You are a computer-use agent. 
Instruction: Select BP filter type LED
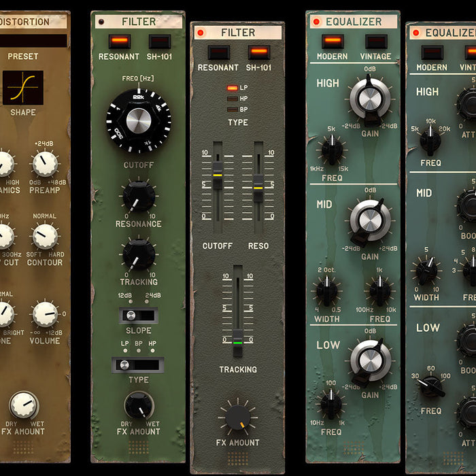pyautogui.click(x=233, y=109)
